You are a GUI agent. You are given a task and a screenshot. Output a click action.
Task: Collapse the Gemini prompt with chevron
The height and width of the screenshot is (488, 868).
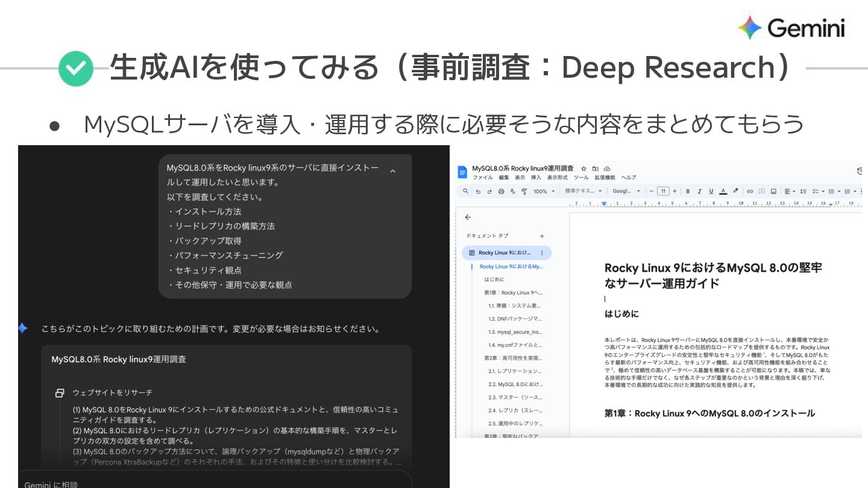pos(393,172)
